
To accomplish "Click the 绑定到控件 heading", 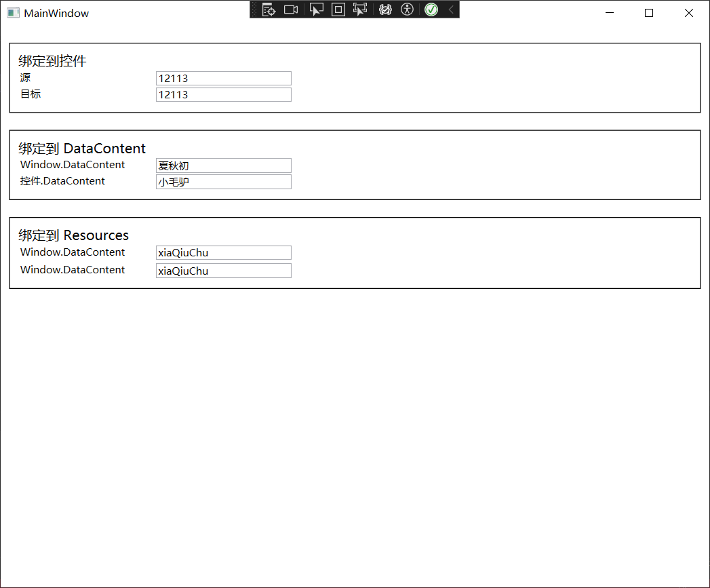I will click(52, 61).
